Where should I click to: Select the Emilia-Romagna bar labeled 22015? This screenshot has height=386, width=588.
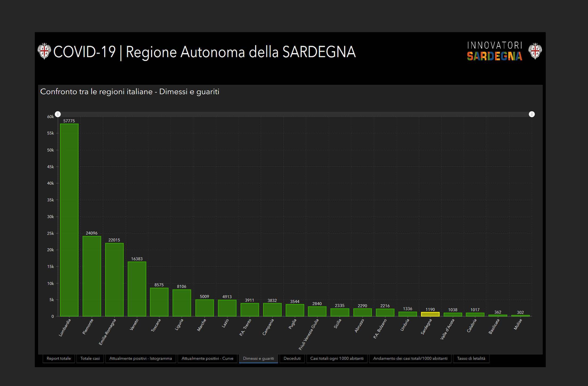(x=114, y=280)
